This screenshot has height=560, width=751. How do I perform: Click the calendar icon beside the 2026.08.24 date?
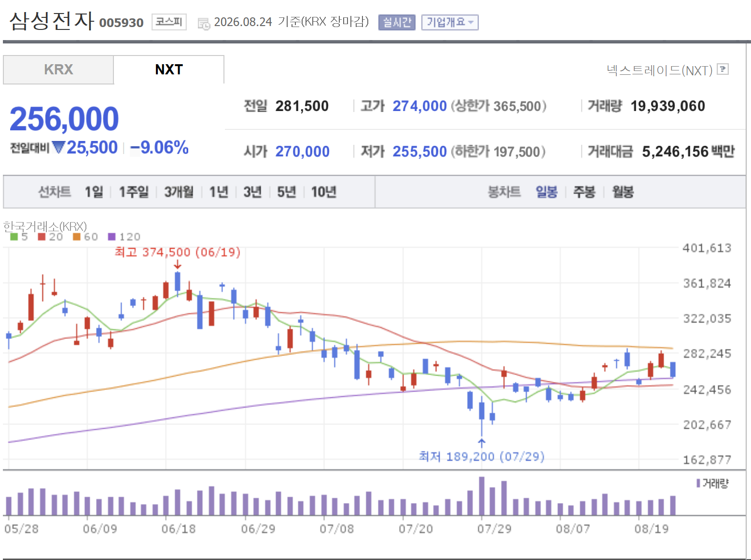204,23
